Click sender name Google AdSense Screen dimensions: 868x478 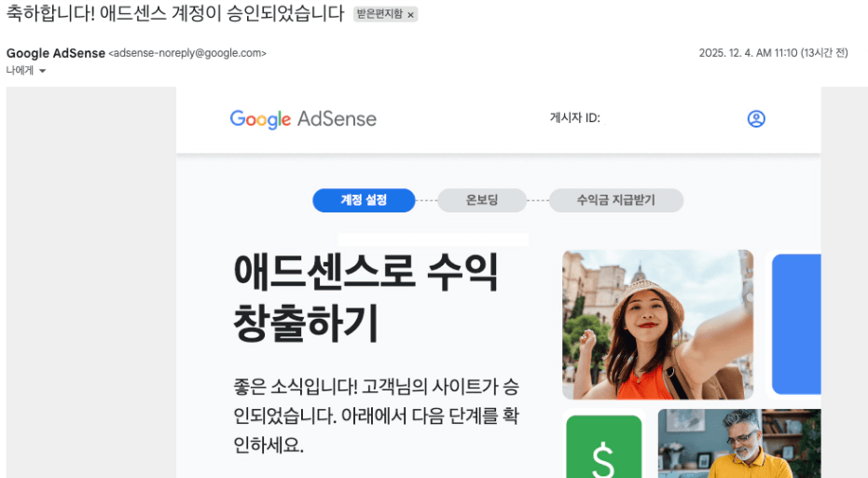[56, 53]
